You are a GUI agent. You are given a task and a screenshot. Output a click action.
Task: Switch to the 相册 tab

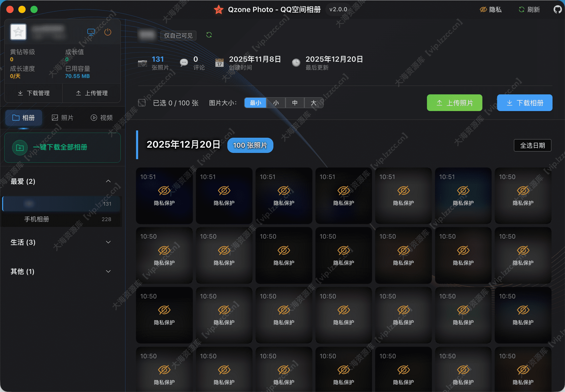point(24,118)
